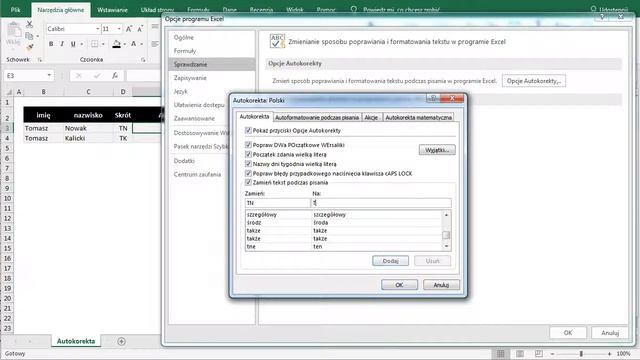Toggle Zamień tekst podczas pisania checkbox
Image resolution: width=640 pixels, height=360 pixels.
pyautogui.click(x=248, y=182)
